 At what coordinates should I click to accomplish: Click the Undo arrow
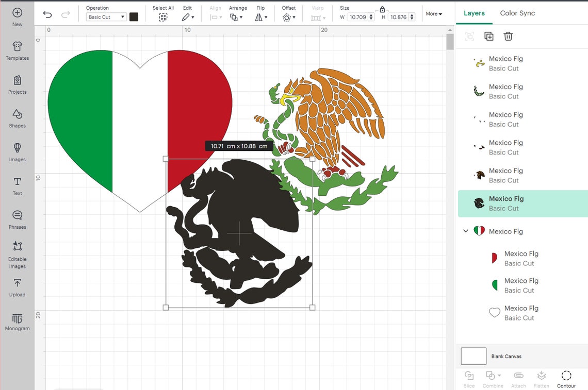pyautogui.click(x=47, y=15)
